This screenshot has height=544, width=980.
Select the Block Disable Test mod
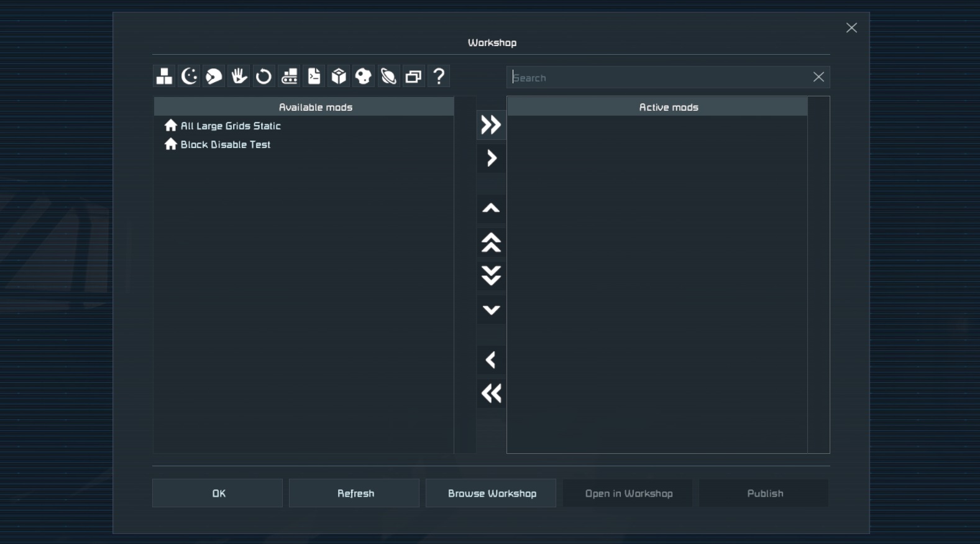coord(225,145)
